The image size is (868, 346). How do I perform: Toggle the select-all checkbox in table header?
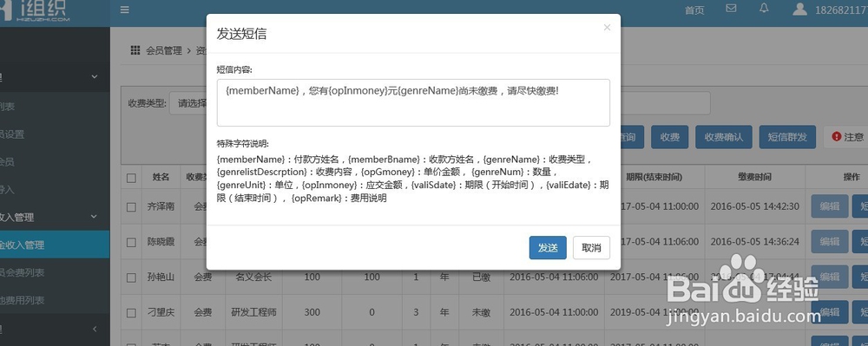point(131,178)
